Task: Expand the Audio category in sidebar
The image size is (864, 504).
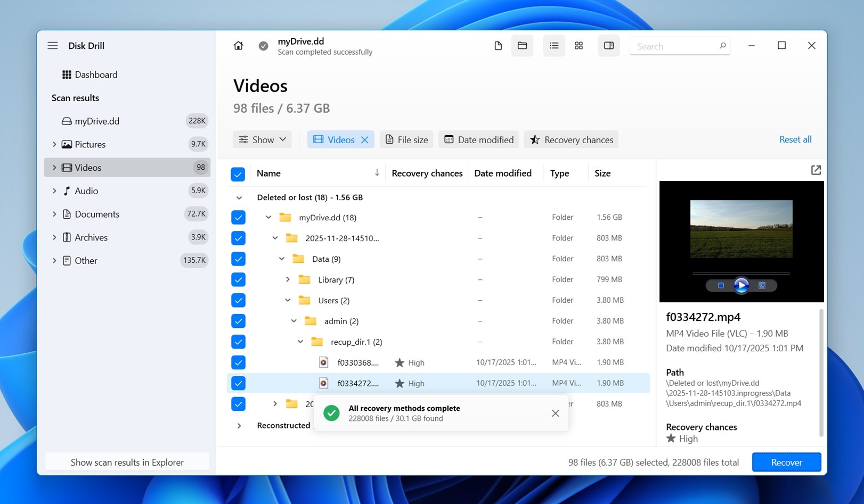Action: tap(54, 191)
